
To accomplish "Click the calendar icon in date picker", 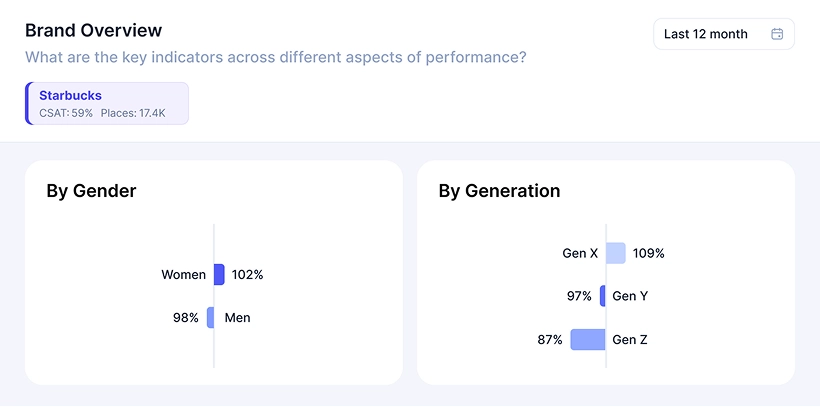I will [x=777, y=34].
